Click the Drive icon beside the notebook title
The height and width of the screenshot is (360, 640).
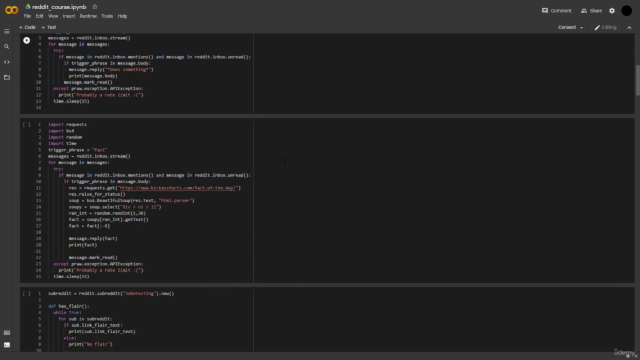28,7
